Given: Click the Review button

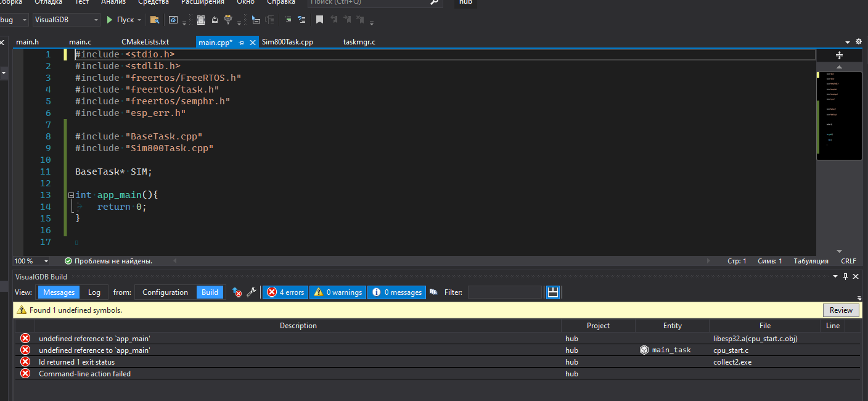Looking at the screenshot, I should point(840,310).
